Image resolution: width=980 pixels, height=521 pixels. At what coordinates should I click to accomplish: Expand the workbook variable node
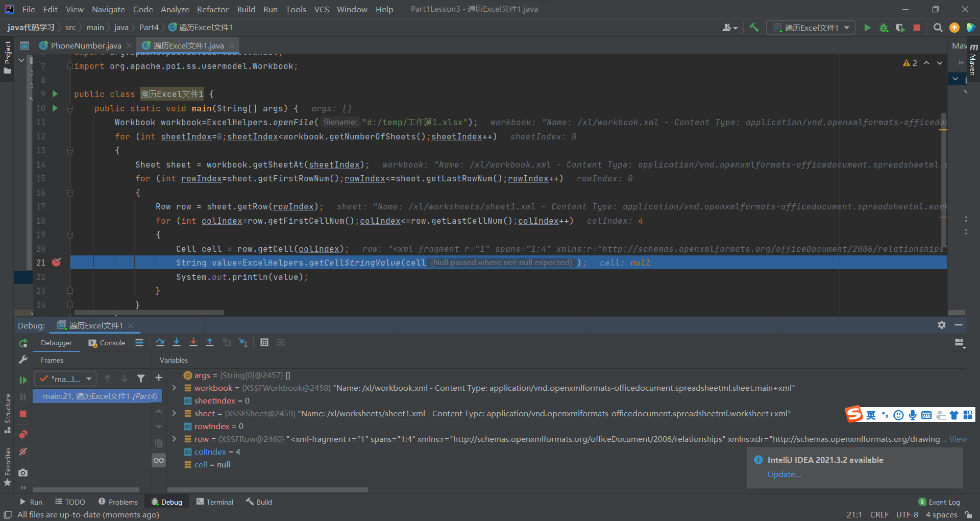pos(174,388)
